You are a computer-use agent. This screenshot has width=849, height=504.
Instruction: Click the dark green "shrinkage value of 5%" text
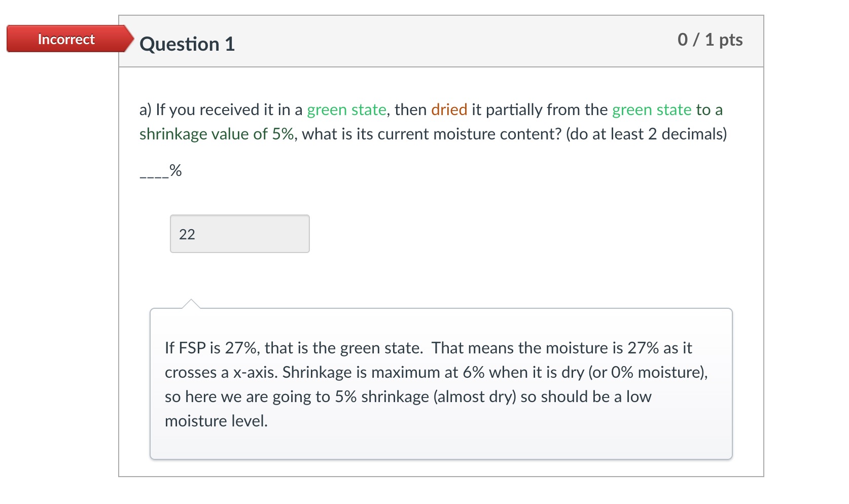click(217, 134)
